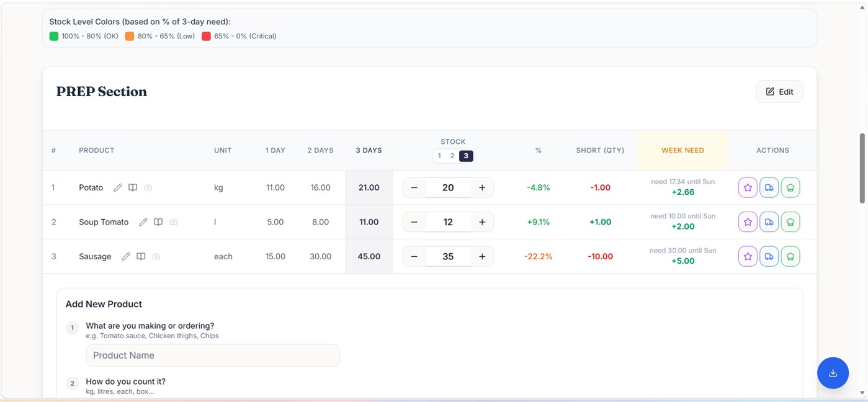Click the vertical page scrollbar thumb
The width and height of the screenshot is (868, 402).
tap(862, 167)
